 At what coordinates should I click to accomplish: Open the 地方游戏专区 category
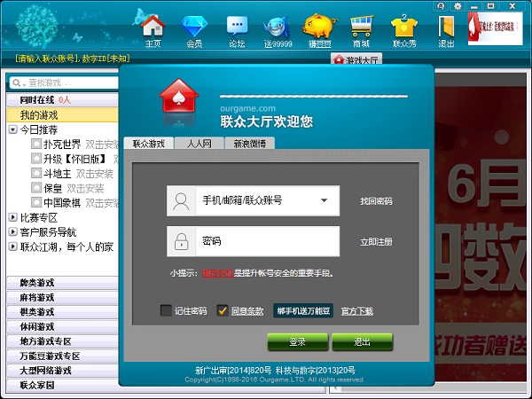coord(62,341)
